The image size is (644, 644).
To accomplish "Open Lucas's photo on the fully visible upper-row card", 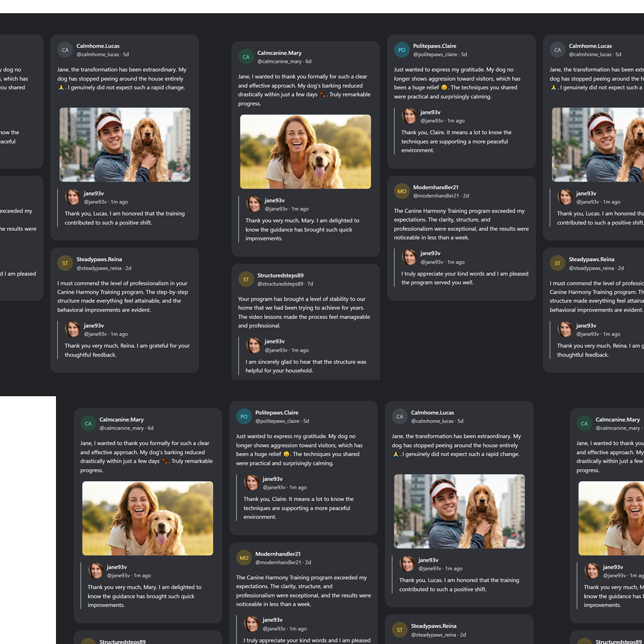I will [x=125, y=145].
